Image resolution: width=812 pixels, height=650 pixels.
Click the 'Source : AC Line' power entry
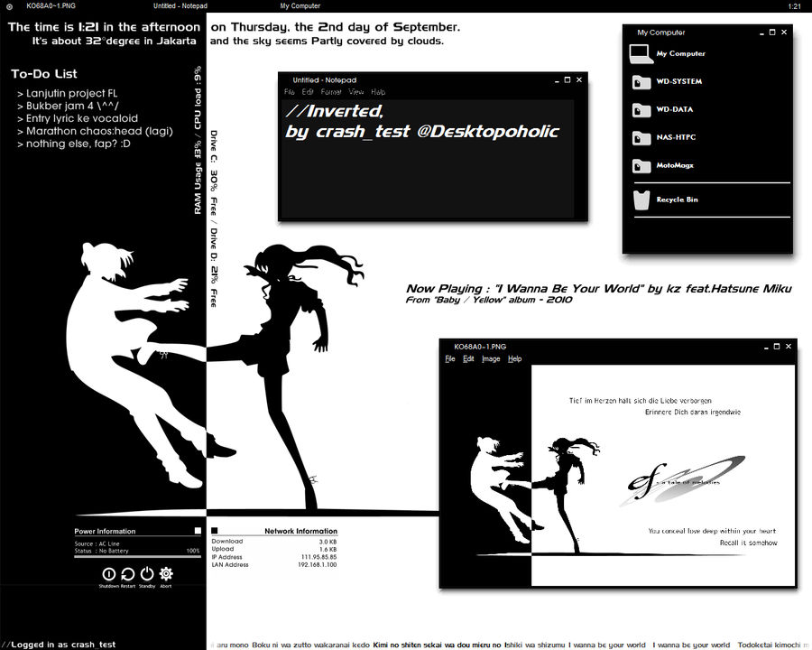(97, 543)
